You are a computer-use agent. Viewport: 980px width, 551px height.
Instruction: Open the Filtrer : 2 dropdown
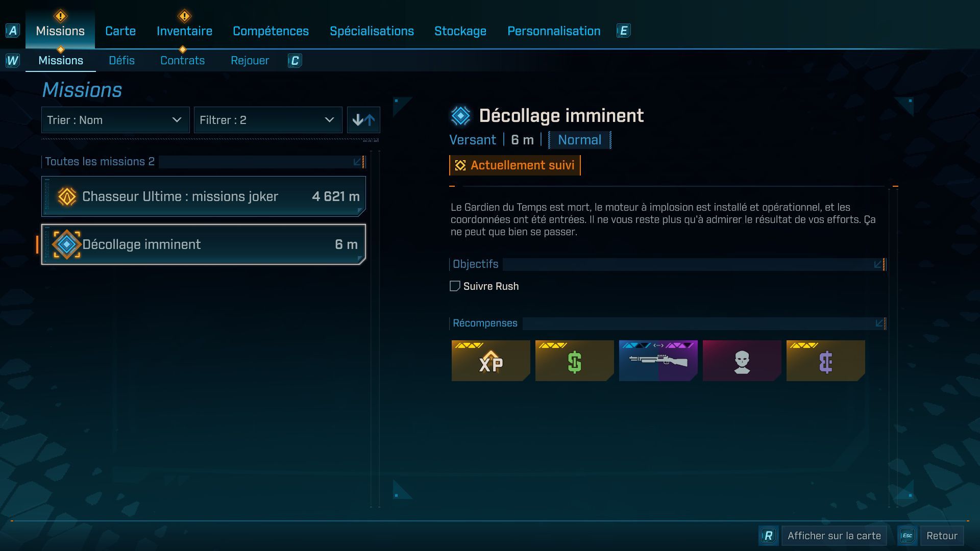(268, 120)
